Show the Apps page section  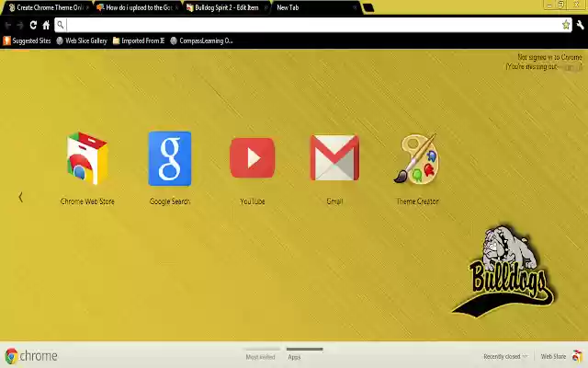click(294, 356)
